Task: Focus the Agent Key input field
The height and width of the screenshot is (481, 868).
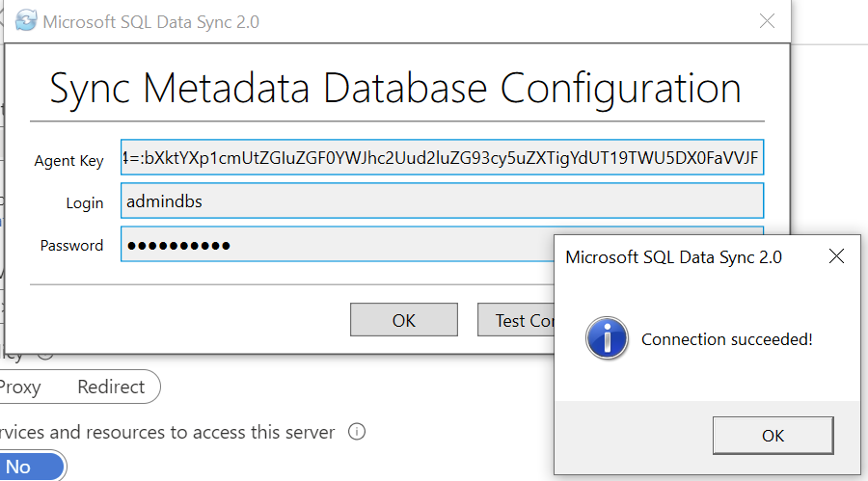Action: [x=443, y=158]
